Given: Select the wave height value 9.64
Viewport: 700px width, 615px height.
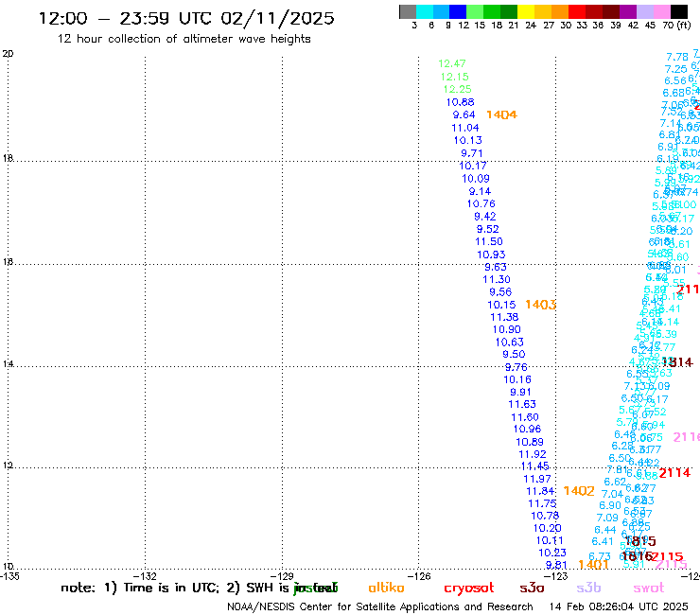Looking at the screenshot, I should [464, 114].
